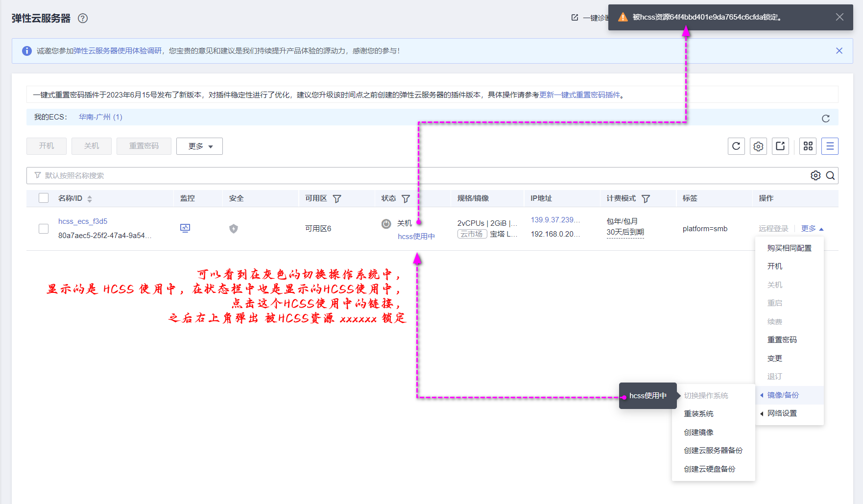
Task: Open the 可用区 column filter
Action: click(x=337, y=199)
